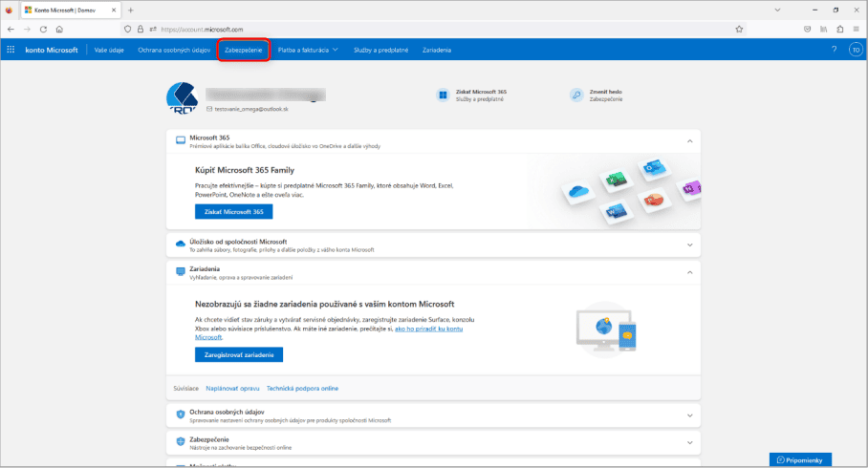Click the Zmeniť heslo key icon
Image resolution: width=868 pixels, height=468 pixels.
[576, 96]
